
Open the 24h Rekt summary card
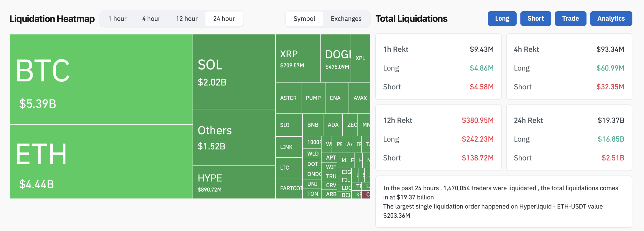[x=569, y=138]
